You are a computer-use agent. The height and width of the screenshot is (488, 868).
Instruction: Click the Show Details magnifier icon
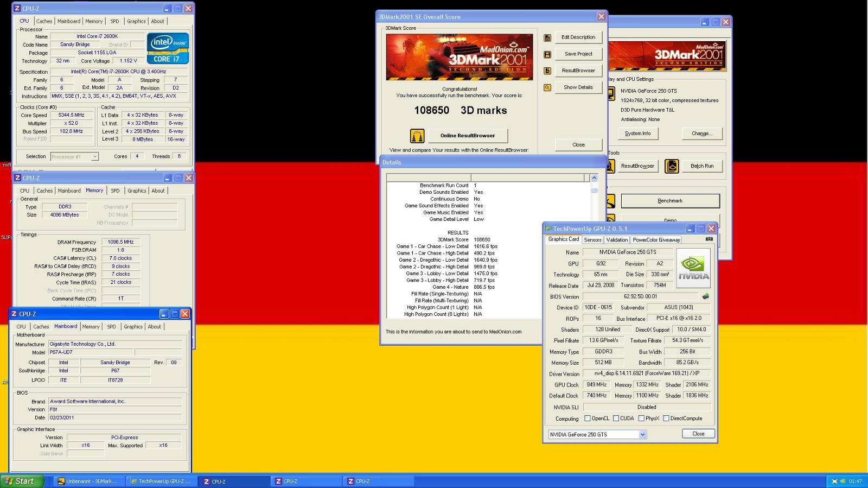[547, 87]
